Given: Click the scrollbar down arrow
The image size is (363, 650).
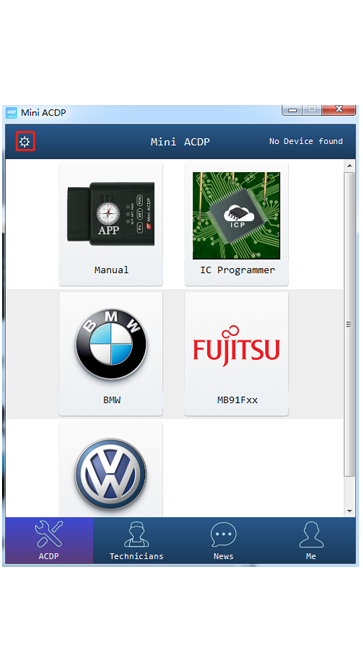Looking at the screenshot, I should [x=349, y=511].
